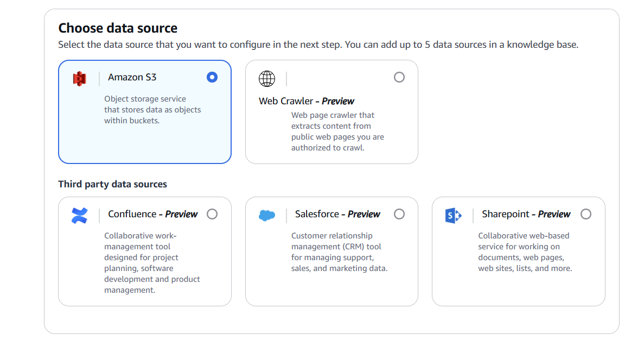644x340 pixels.
Task: Select the Web Crawler radio button
Action: click(399, 77)
